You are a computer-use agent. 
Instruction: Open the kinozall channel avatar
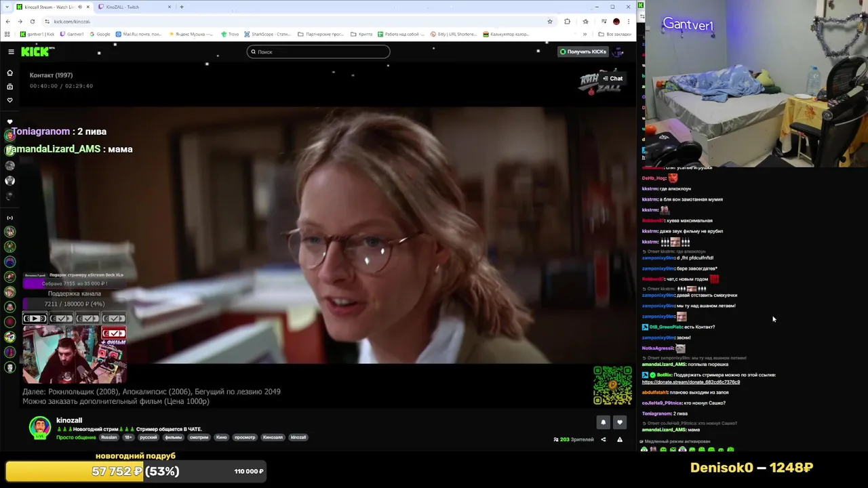[x=39, y=427]
